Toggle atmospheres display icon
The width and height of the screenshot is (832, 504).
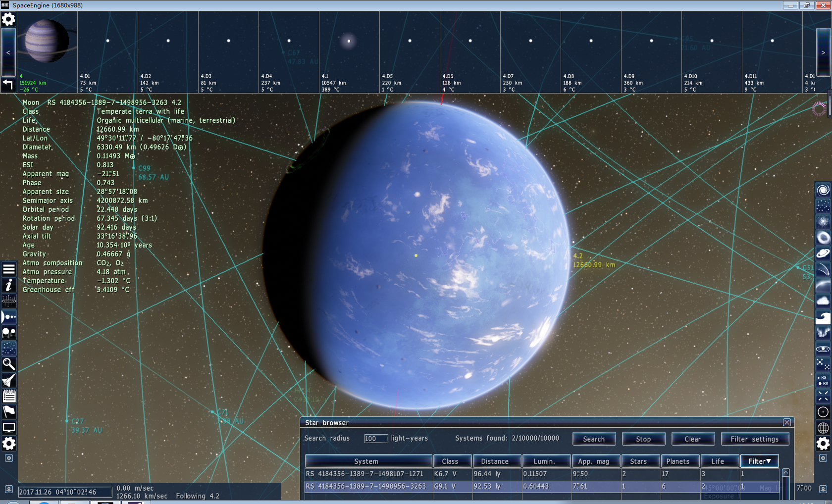tap(823, 285)
